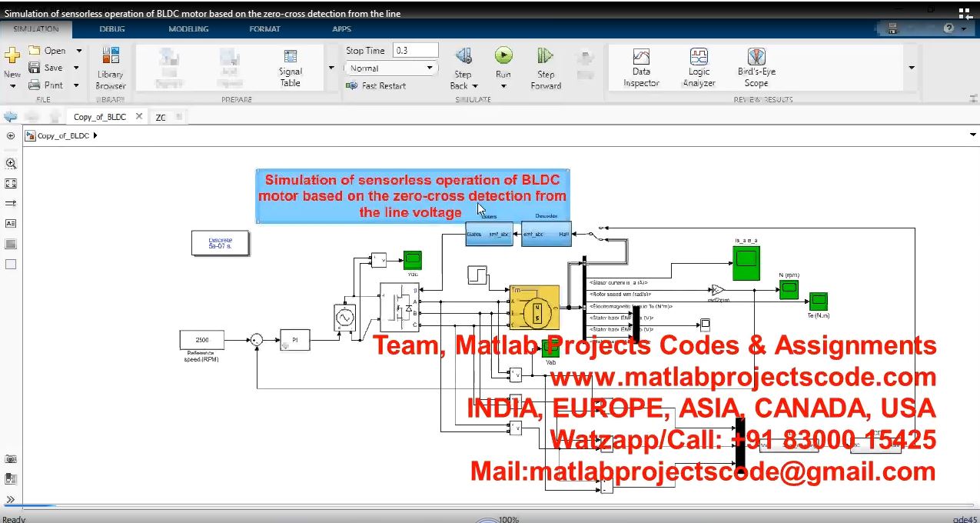Open the Is_a e_a scope block
The image size is (980, 523).
746,262
